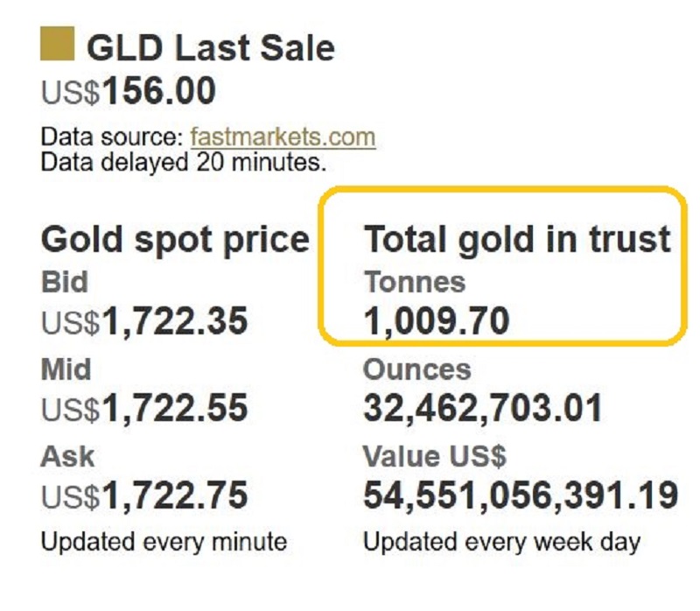
Task: Click the GLD Last Sale heading
Action: pos(210,46)
